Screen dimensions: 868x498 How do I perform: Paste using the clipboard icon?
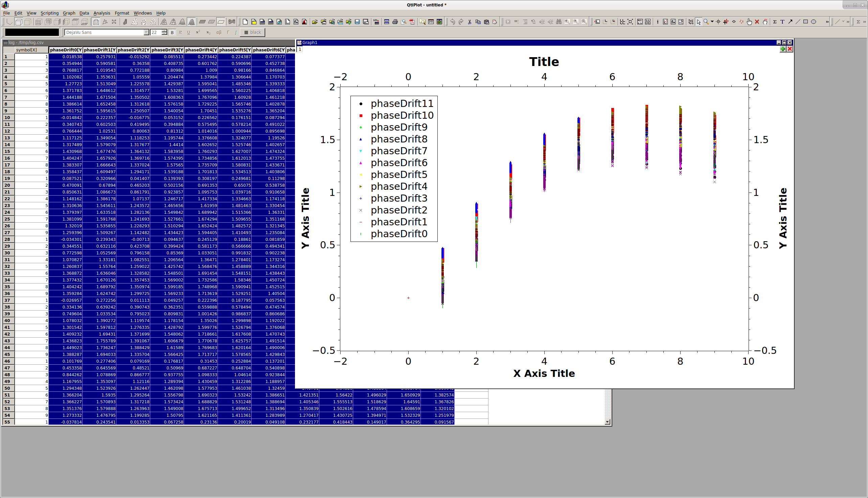click(x=486, y=22)
